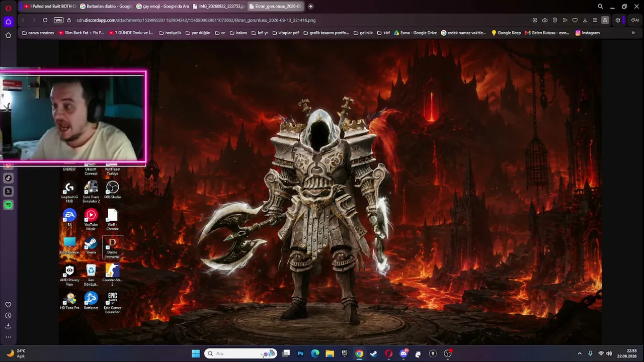Open the heart icon in the Opera sidebar

8,305
